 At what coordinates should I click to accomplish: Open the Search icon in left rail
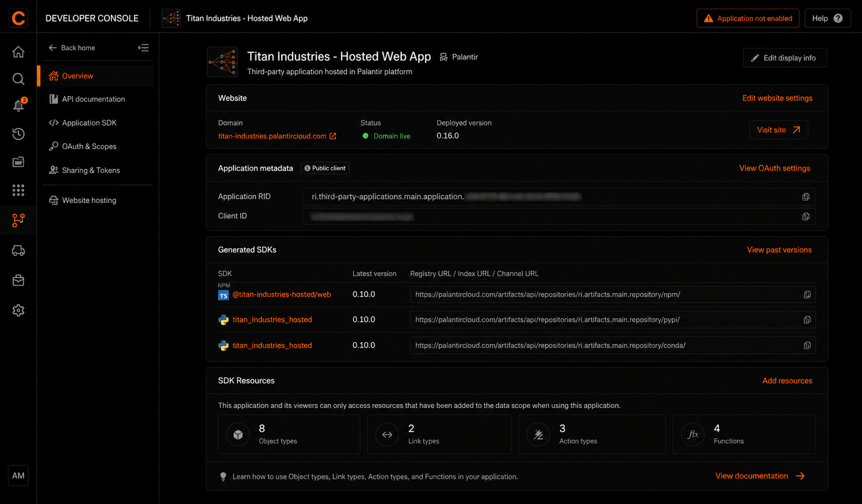click(18, 79)
